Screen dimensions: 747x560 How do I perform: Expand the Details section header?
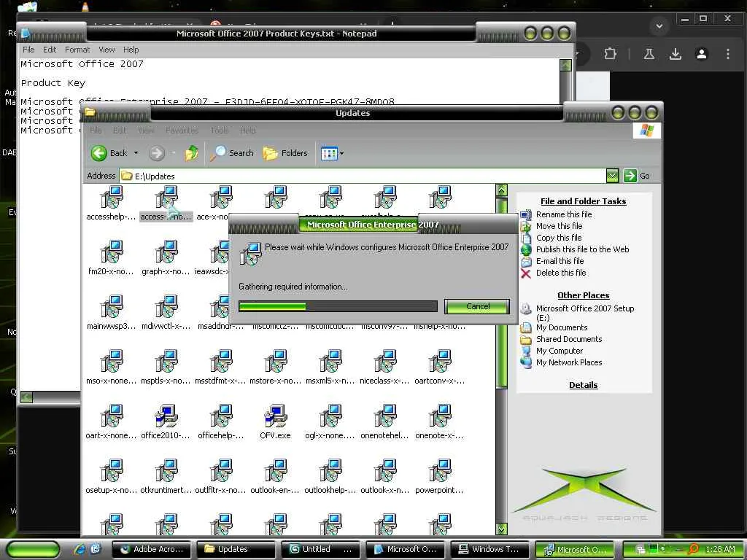583,385
